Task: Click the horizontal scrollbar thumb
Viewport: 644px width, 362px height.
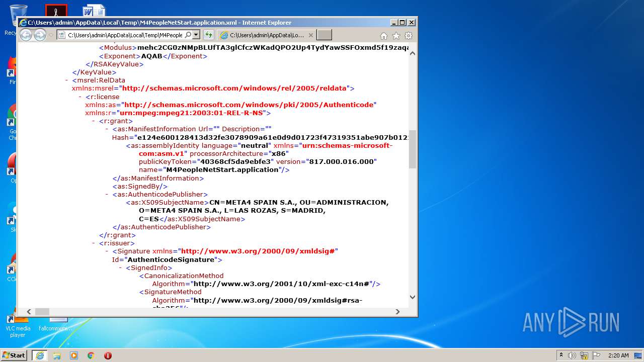Action: [42, 312]
